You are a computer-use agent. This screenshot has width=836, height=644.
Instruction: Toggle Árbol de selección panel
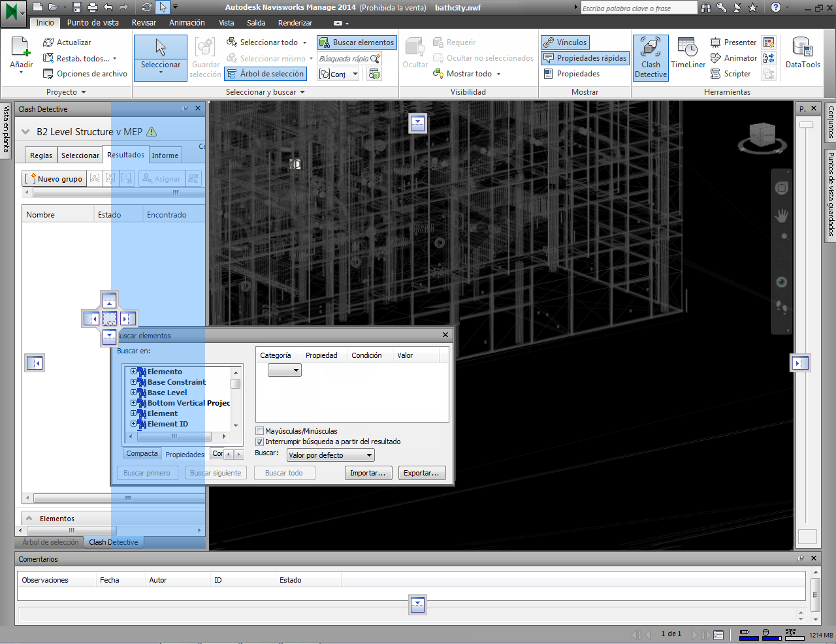point(265,74)
